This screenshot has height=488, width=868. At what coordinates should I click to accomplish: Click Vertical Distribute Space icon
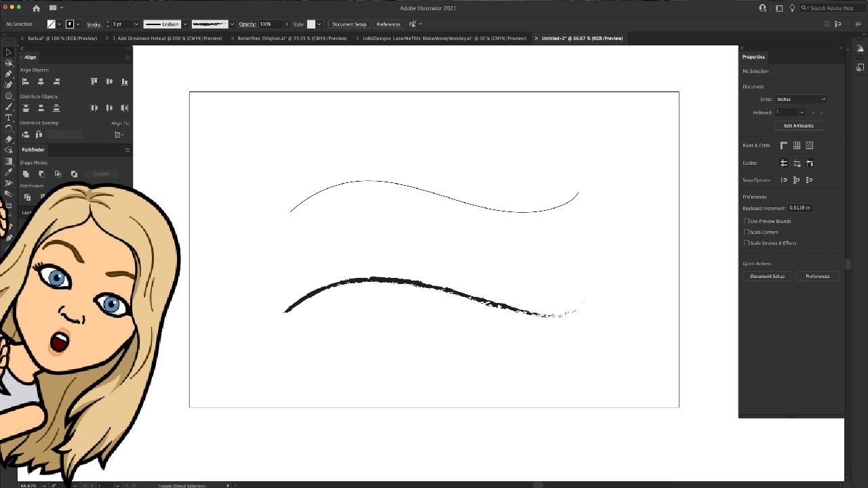[x=26, y=134]
